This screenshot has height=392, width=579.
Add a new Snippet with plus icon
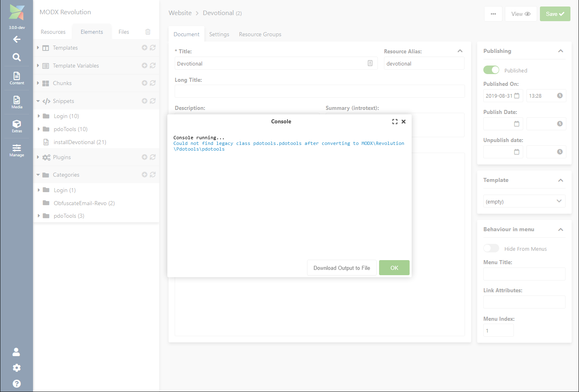point(144,101)
